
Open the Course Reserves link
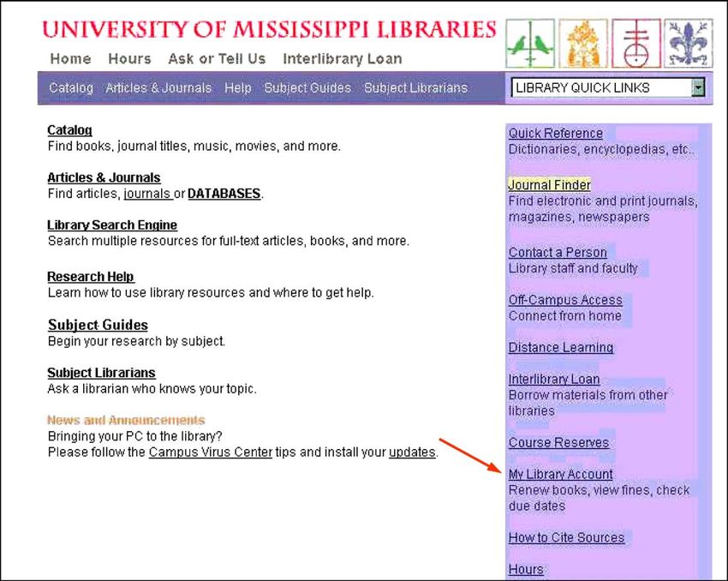(x=558, y=442)
